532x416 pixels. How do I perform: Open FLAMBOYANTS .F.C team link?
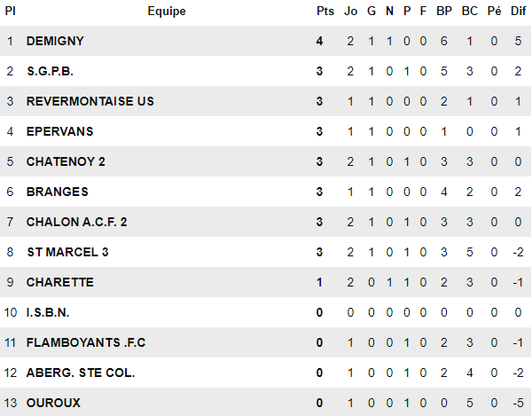(x=82, y=342)
